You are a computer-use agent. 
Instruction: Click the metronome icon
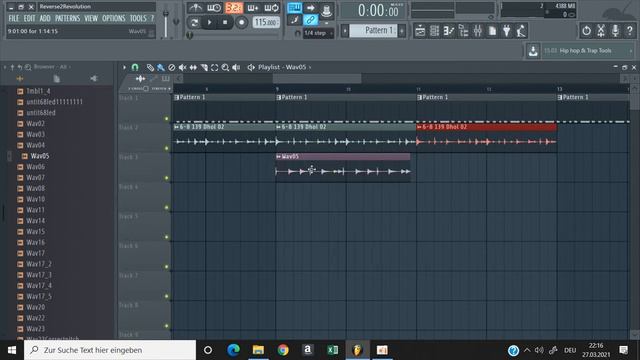tap(196, 8)
